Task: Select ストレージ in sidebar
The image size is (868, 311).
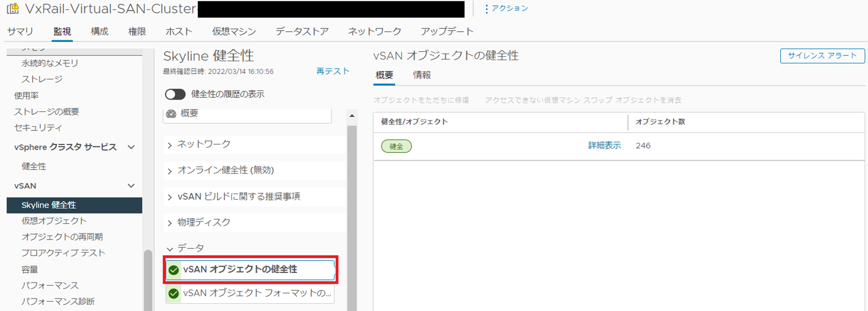Action: pos(42,79)
